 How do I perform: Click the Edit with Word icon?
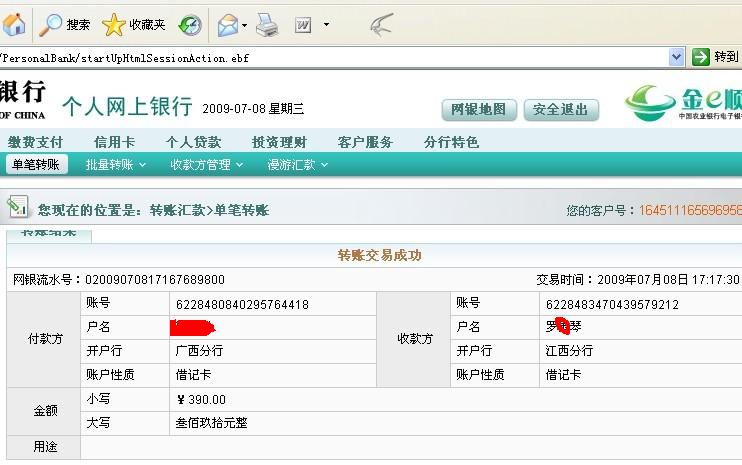pos(303,25)
